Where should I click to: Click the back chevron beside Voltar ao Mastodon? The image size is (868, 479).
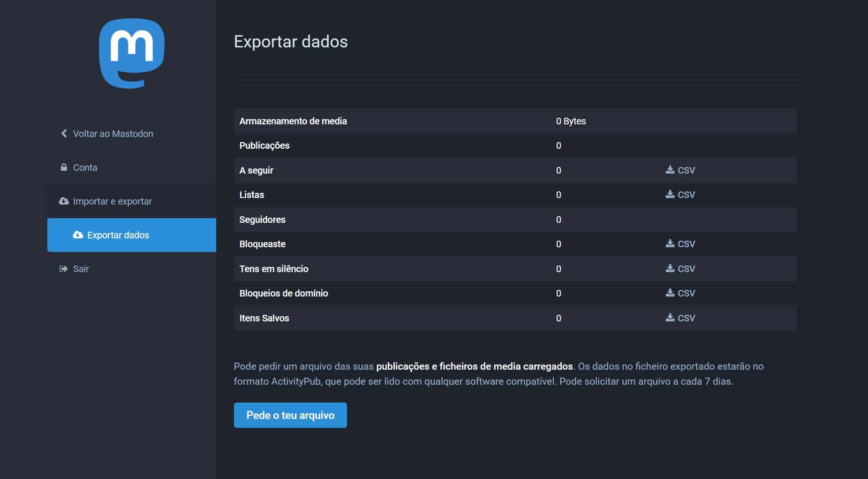click(64, 134)
